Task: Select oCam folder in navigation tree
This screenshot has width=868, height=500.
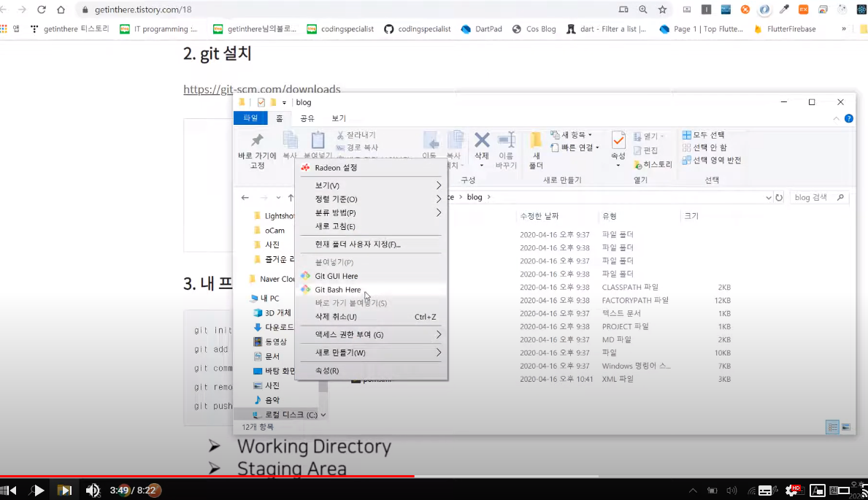Action: tap(269, 231)
